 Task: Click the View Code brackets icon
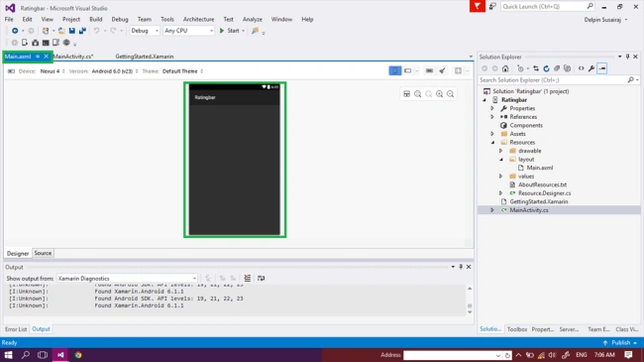[582, 68]
